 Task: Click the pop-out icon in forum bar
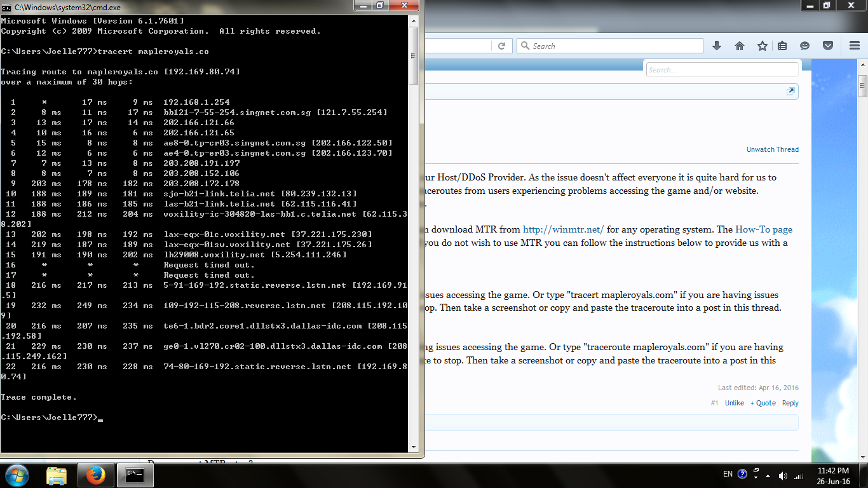pos(790,91)
